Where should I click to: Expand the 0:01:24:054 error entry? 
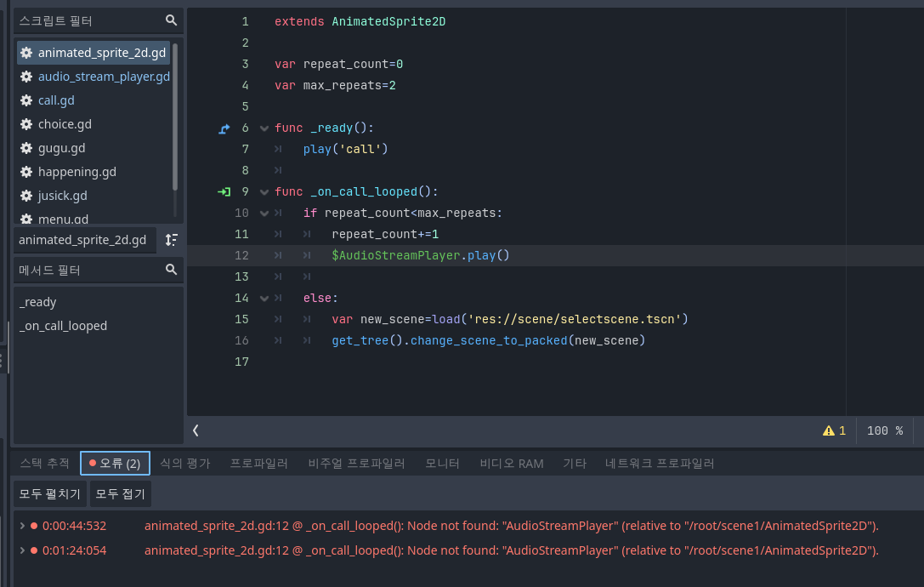[x=22, y=550]
